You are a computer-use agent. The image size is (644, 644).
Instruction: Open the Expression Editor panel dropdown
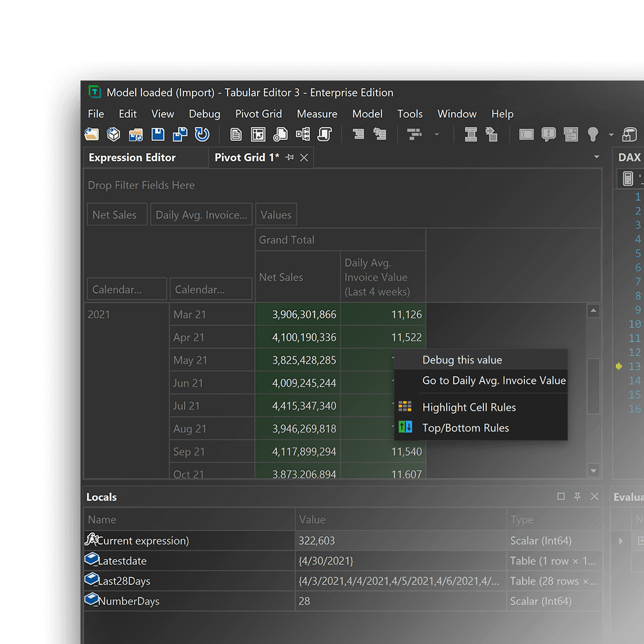[597, 157]
